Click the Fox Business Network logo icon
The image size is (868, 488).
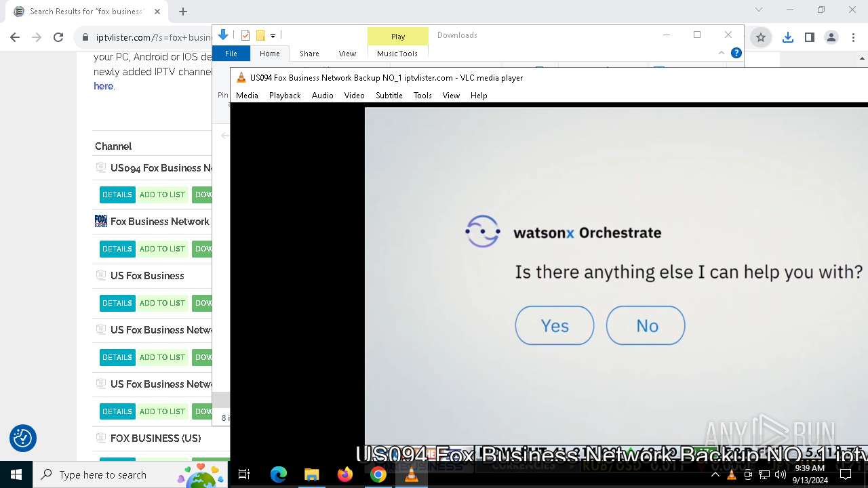tap(101, 221)
